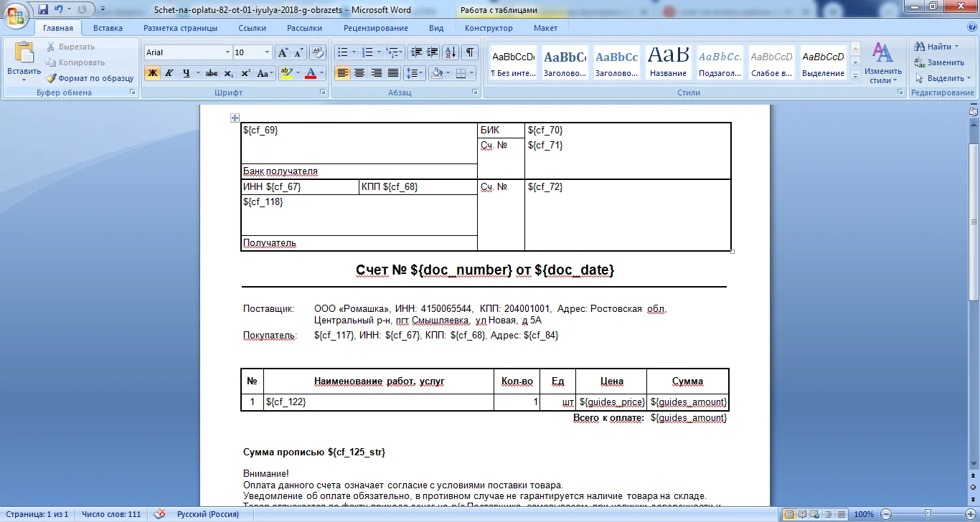This screenshot has width=980, height=522.
Task: Copy selection with Копировать
Action: coord(75,62)
